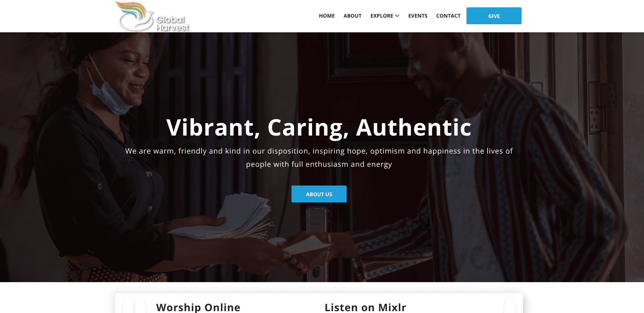Select the Worship Online heading

tap(198, 307)
